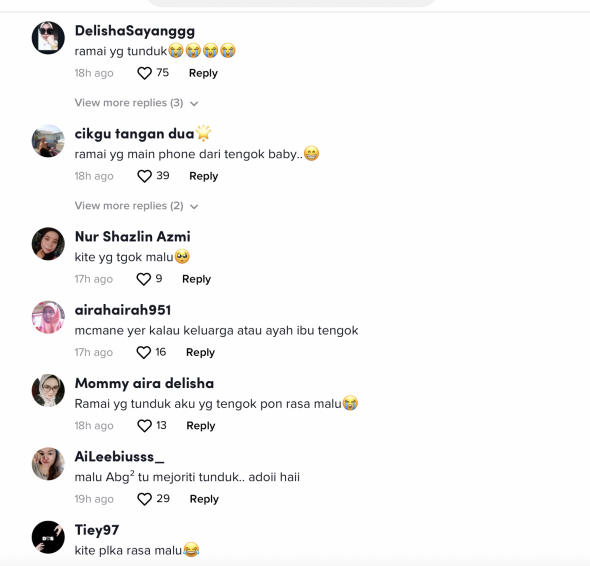
Task: Open Tiey97's black profile avatar
Action: (48, 537)
